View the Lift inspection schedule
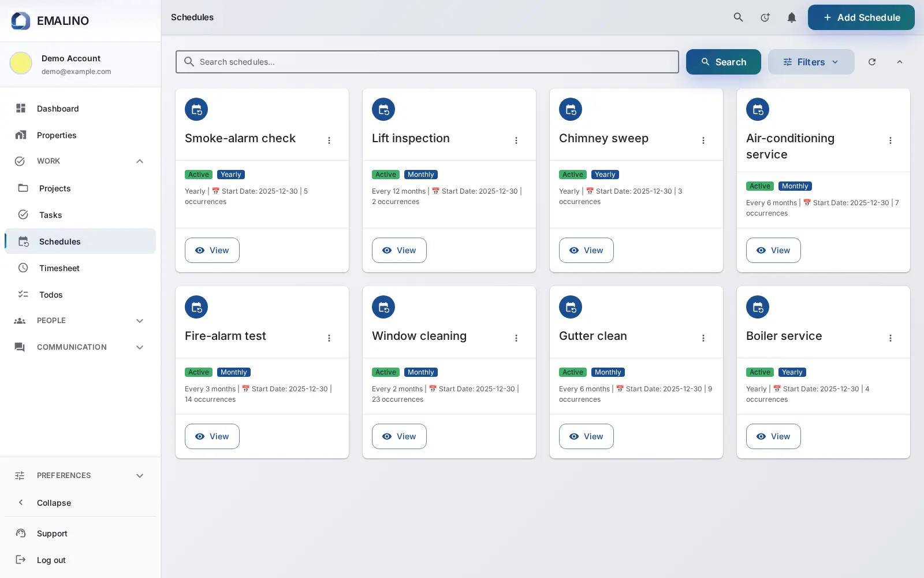Image resolution: width=924 pixels, height=578 pixels. pos(399,250)
